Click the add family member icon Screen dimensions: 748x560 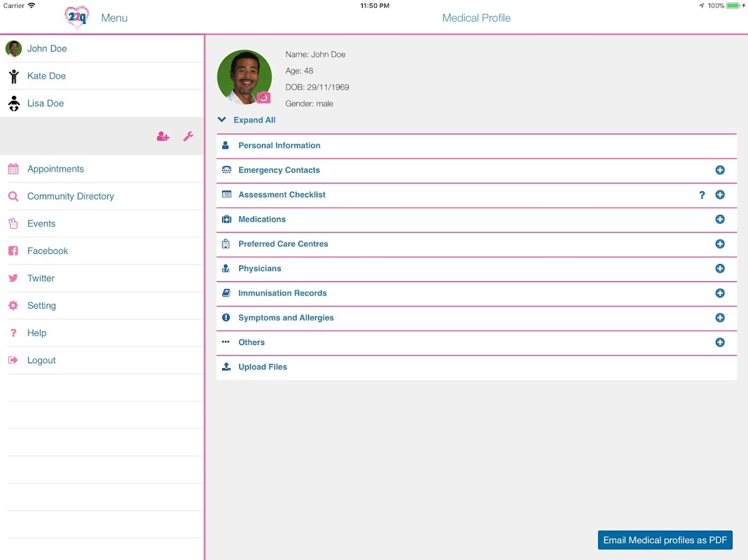point(163,136)
